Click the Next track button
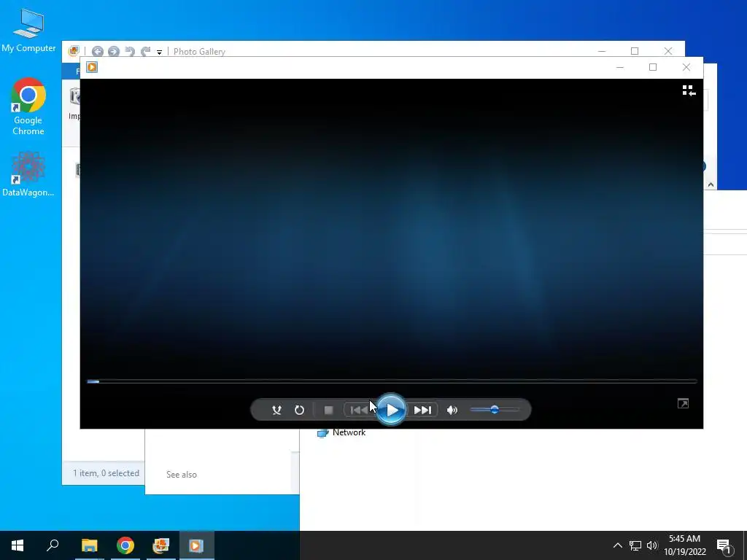The image size is (747, 560). [x=422, y=410]
